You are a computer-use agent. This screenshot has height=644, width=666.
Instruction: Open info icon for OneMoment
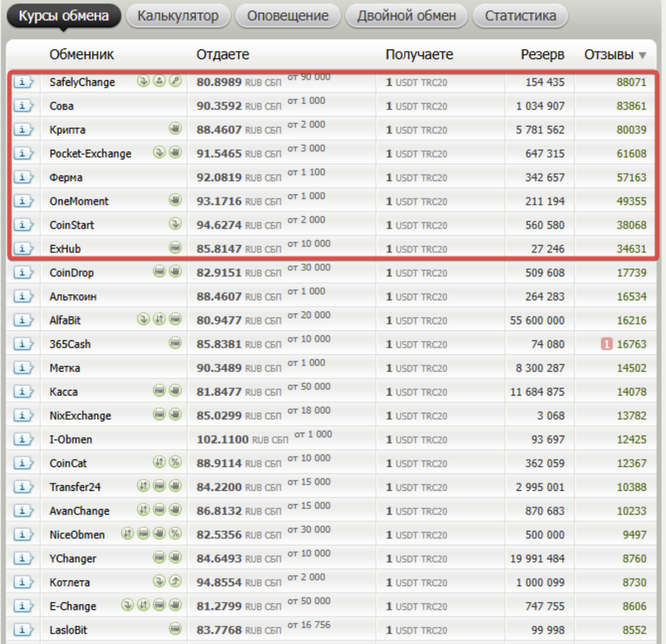tap(23, 201)
